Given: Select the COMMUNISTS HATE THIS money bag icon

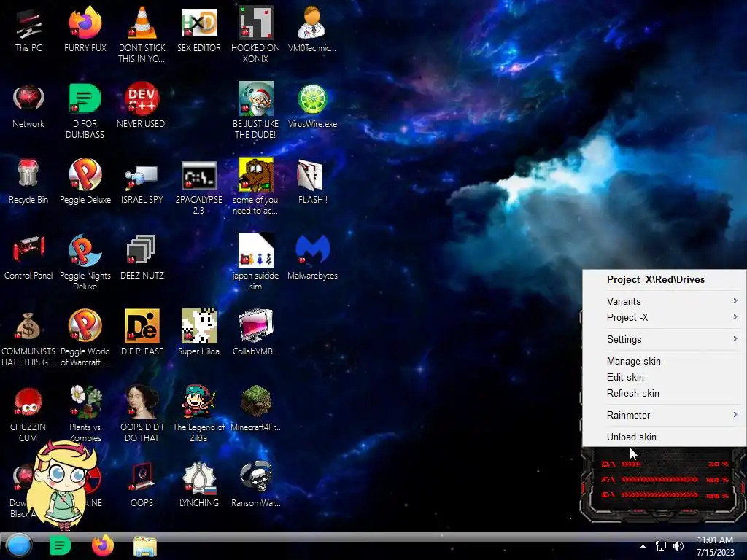Looking at the screenshot, I should coord(28,338).
